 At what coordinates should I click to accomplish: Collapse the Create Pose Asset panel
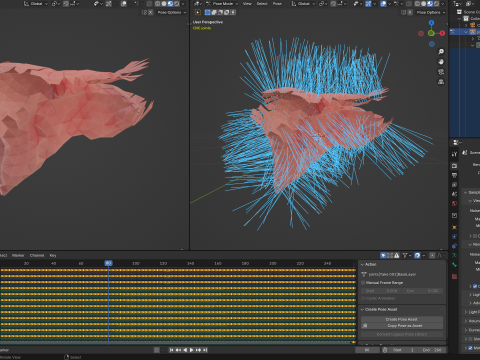point(362,309)
